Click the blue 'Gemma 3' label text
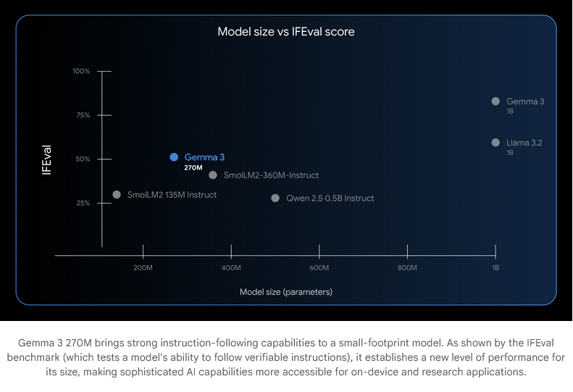 pyautogui.click(x=204, y=157)
